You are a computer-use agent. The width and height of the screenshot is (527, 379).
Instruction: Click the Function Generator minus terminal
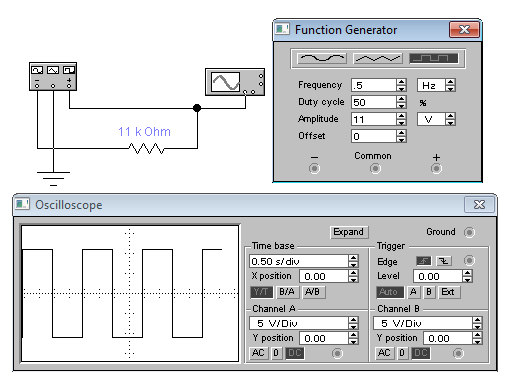point(314,168)
